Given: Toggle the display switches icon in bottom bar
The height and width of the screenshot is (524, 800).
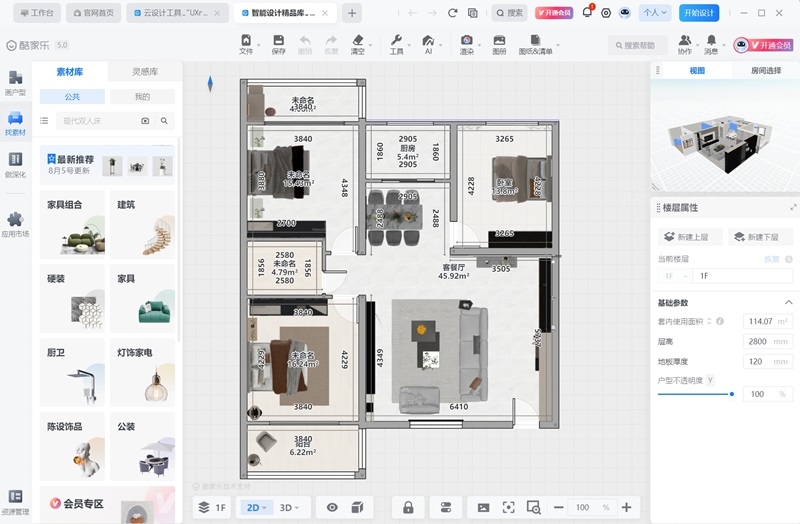Looking at the screenshot, I should pos(446,507).
